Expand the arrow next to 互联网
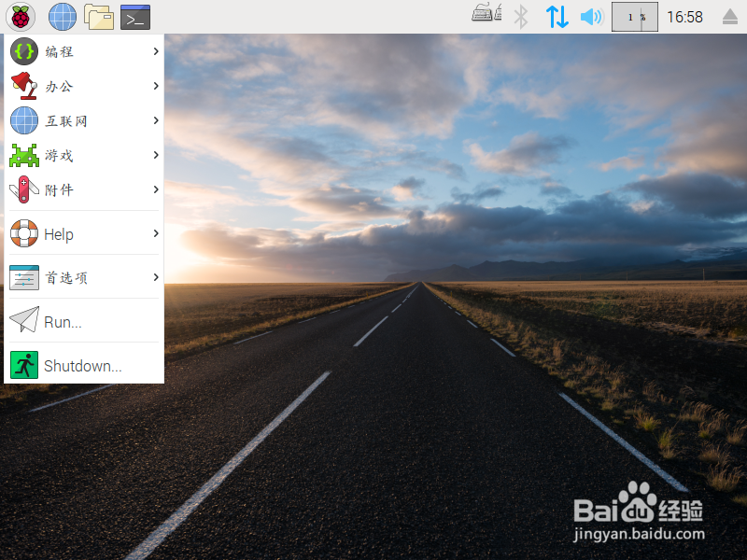The image size is (747, 560). tap(156, 120)
